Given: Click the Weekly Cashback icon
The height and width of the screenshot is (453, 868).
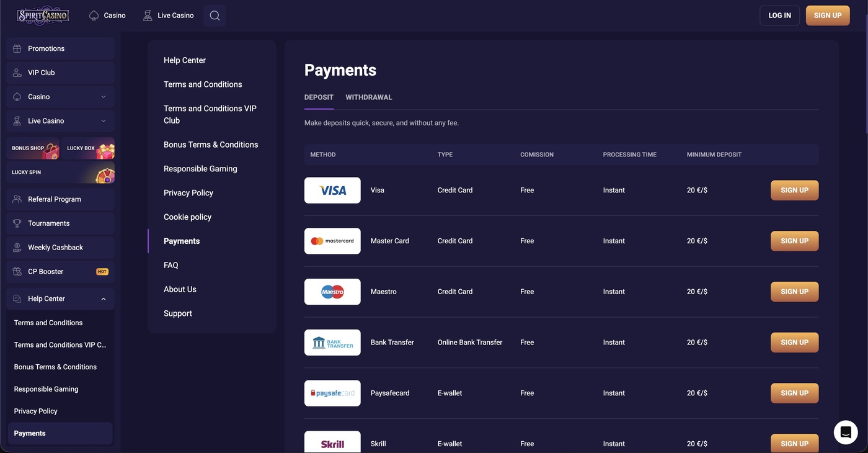Looking at the screenshot, I should pyautogui.click(x=17, y=248).
